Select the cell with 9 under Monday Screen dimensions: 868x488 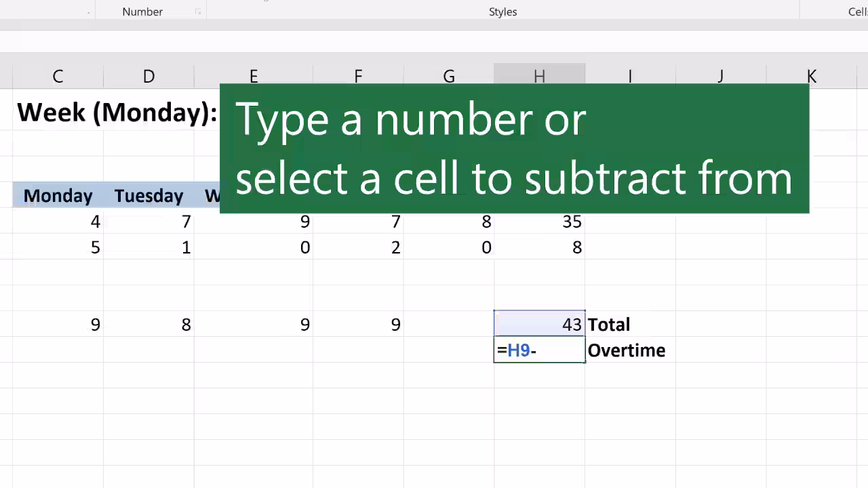pos(58,325)
